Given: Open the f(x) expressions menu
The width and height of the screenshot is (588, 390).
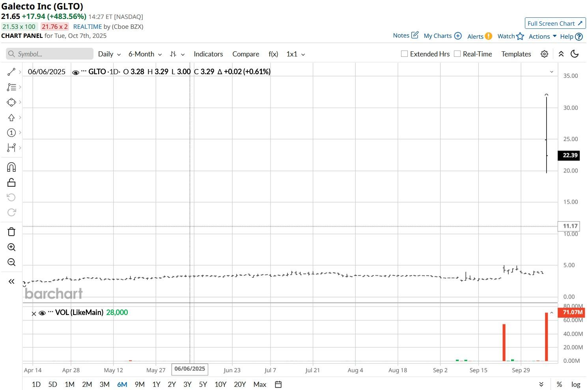Looking at the screenshot, I should coord(273,54).
